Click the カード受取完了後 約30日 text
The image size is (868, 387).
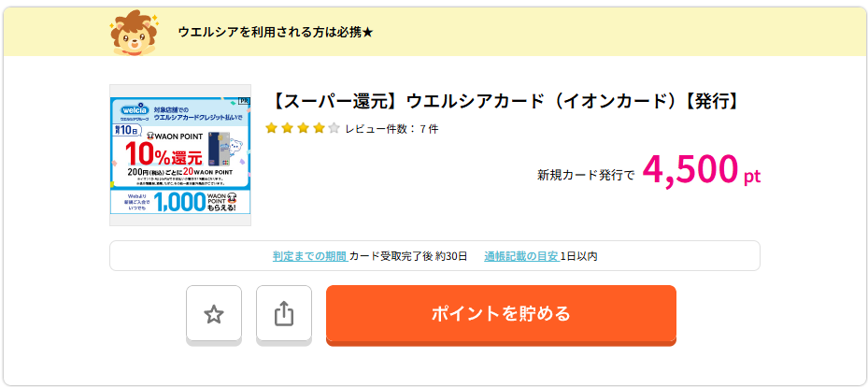click(x=408, y=256)
